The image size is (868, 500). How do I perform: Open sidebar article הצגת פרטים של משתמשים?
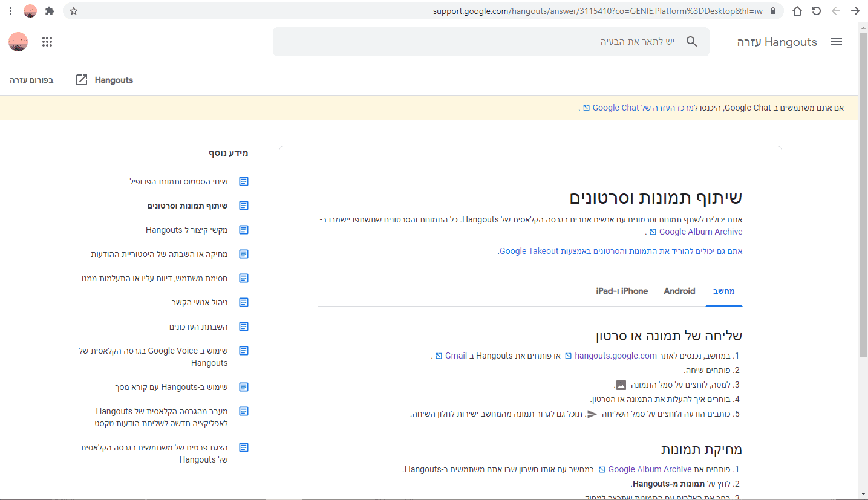click(154, 453)
